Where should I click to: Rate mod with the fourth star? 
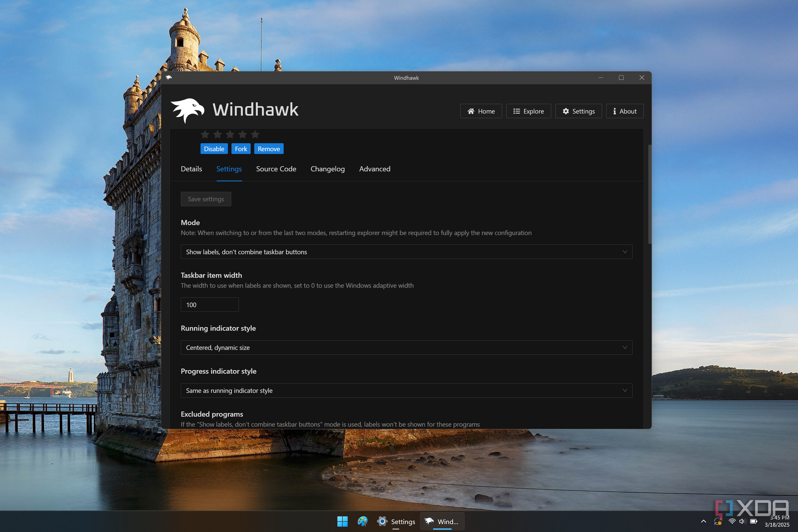242,135
